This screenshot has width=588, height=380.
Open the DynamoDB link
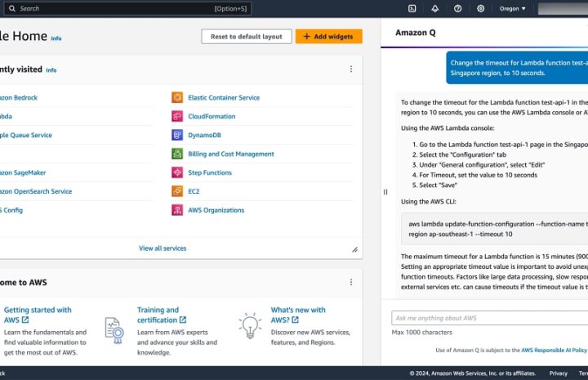pyautogui.click(x=204, y=135)
